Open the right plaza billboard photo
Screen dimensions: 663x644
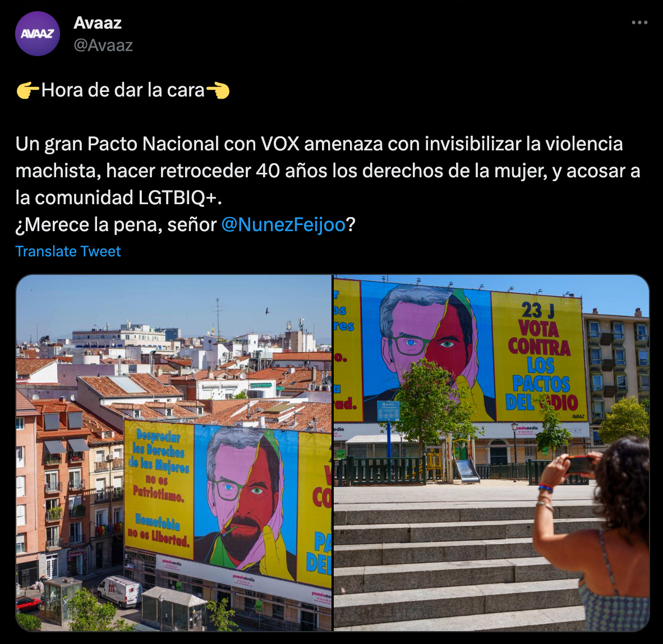[x=491, y=453]
